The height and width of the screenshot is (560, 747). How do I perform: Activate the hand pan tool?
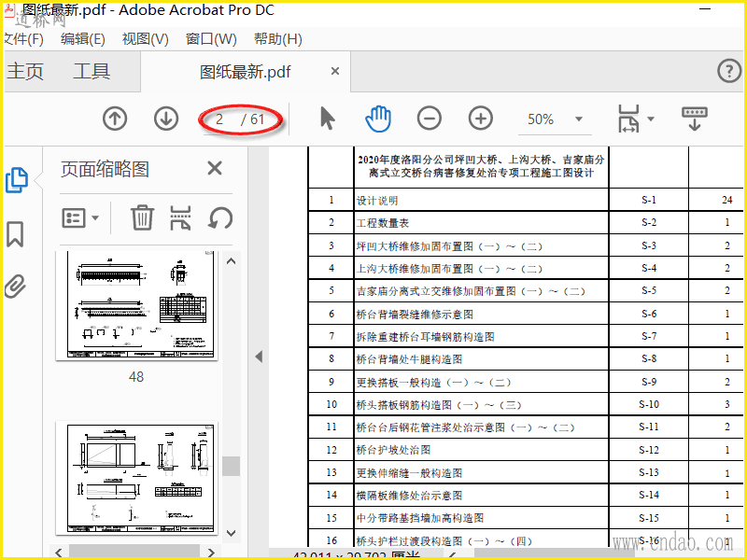click(x=378, y=119)
